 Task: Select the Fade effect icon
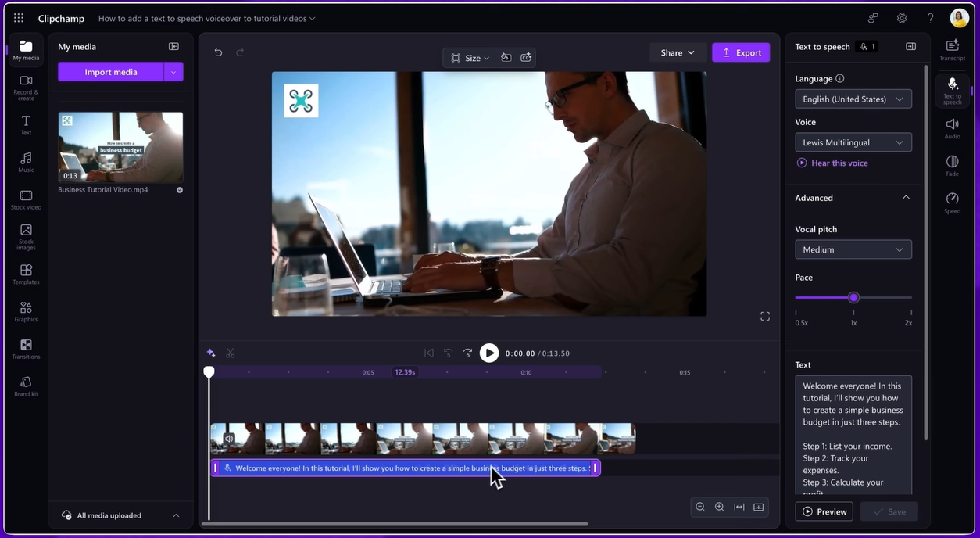tap(952, 165)
